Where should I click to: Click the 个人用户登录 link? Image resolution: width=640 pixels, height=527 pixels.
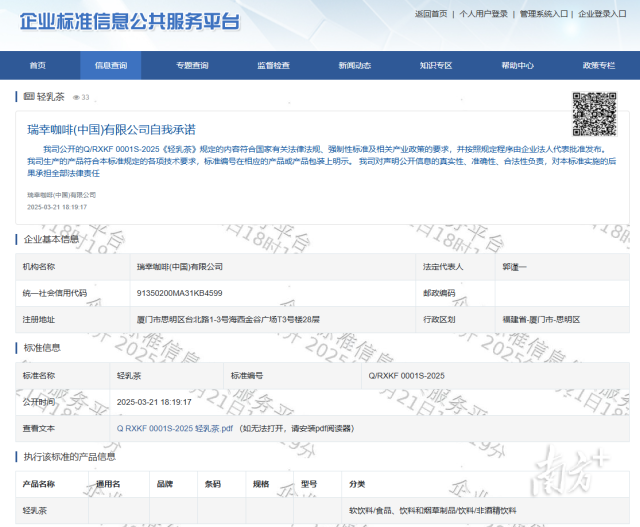[x=483, y=14]
